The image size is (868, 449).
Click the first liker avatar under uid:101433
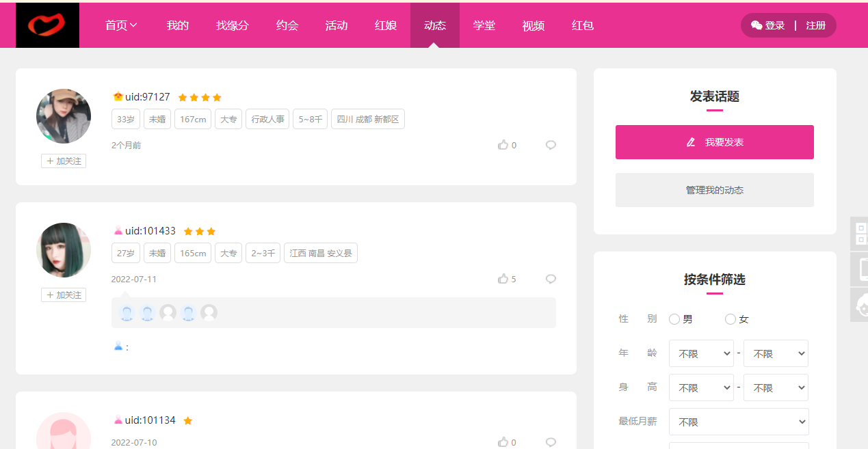(127, 313)
